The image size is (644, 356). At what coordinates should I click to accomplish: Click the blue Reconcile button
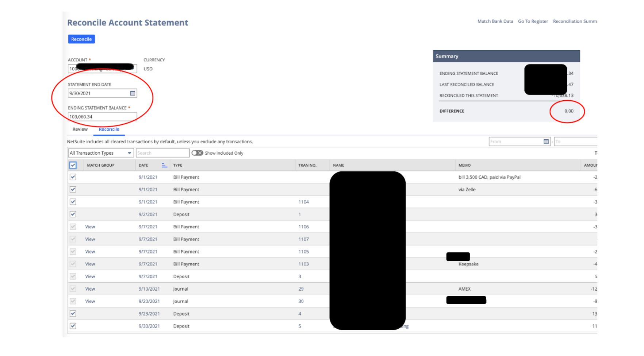coord(81,39)
